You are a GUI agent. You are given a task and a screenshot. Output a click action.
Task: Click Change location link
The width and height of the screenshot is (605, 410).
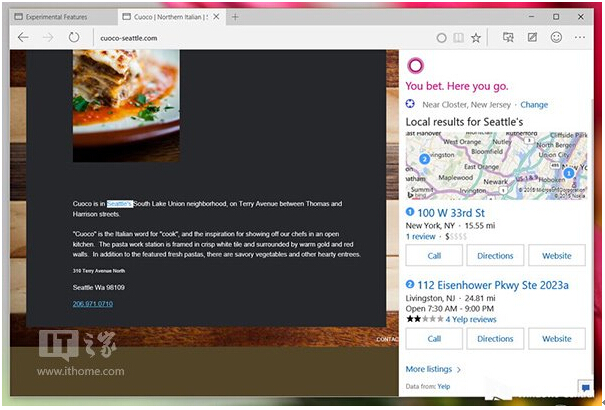(x=534, y=105)
